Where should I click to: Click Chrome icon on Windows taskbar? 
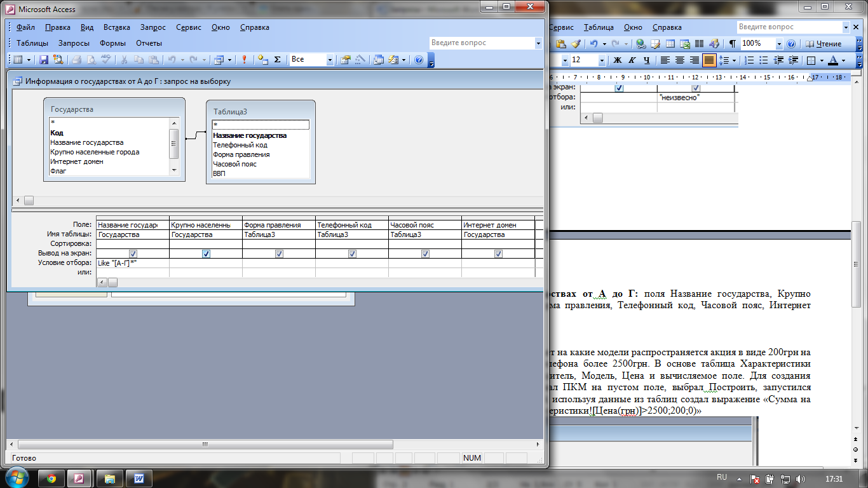pos(51,478)
